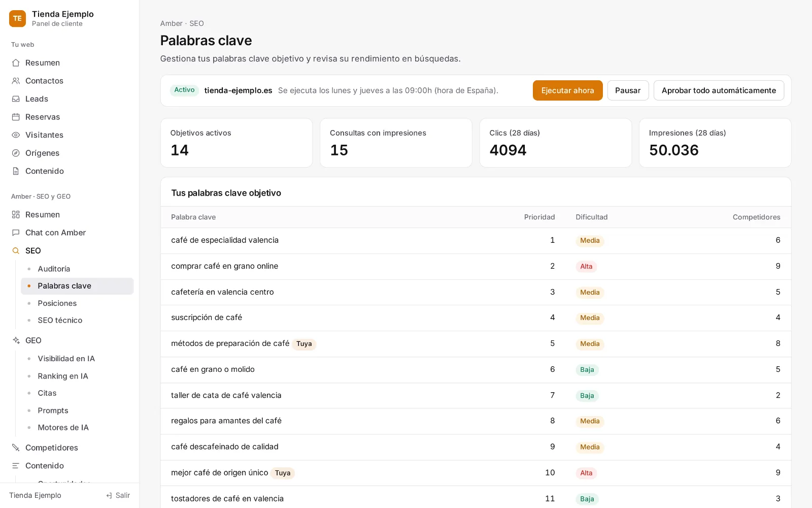Log out using the Salir link

[118, 495]
